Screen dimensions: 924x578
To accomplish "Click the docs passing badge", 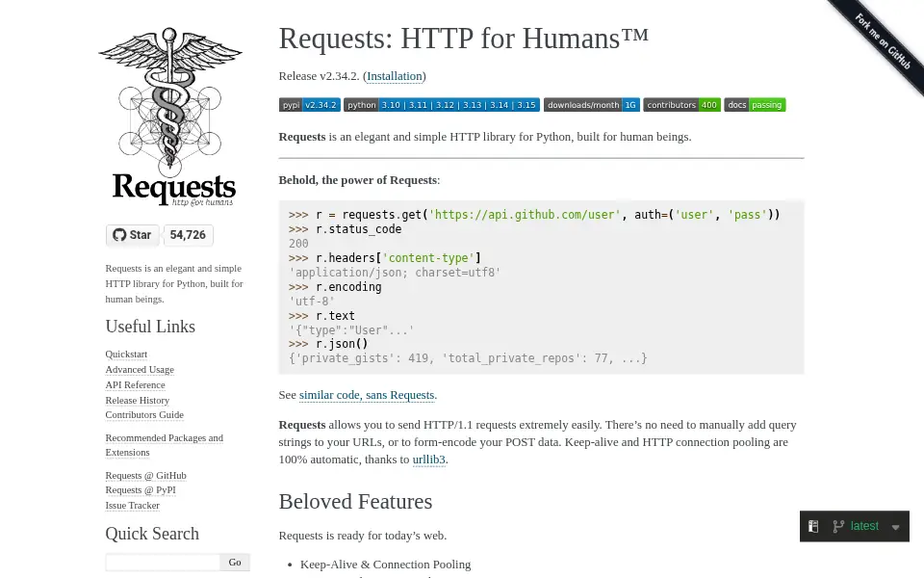I will pyautogui.click(x=755, y=105).
